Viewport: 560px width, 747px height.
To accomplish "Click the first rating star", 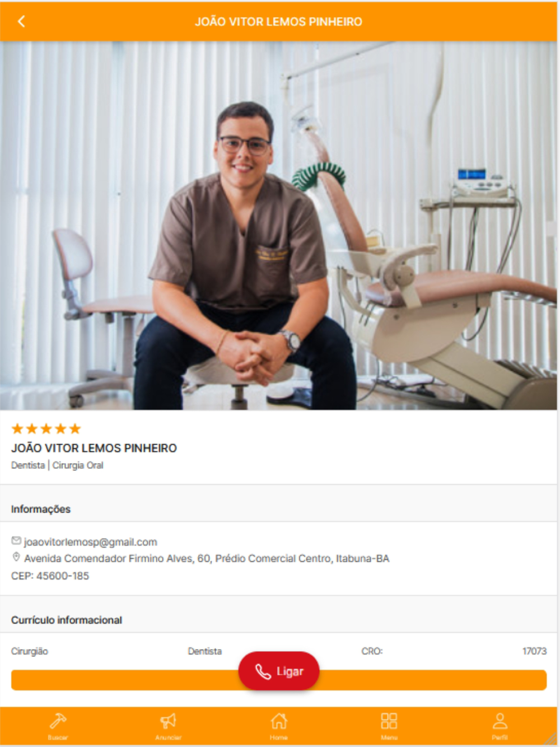I will 17,429.
